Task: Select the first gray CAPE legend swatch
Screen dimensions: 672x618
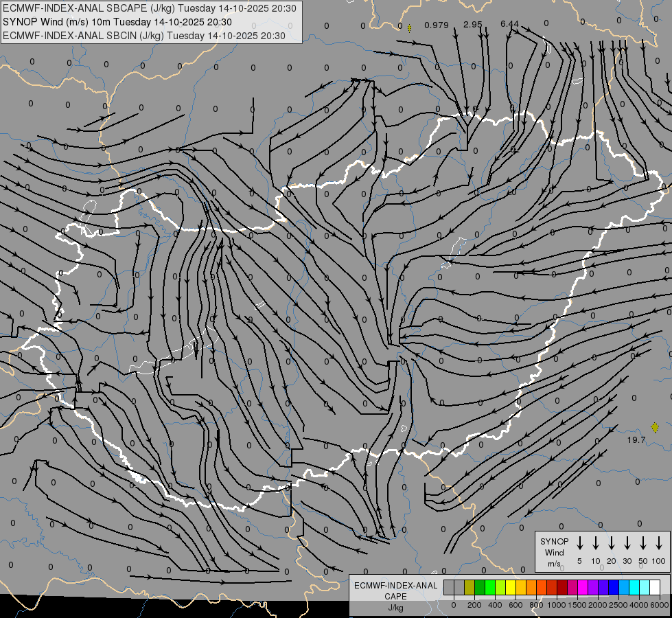Action: 449,587
